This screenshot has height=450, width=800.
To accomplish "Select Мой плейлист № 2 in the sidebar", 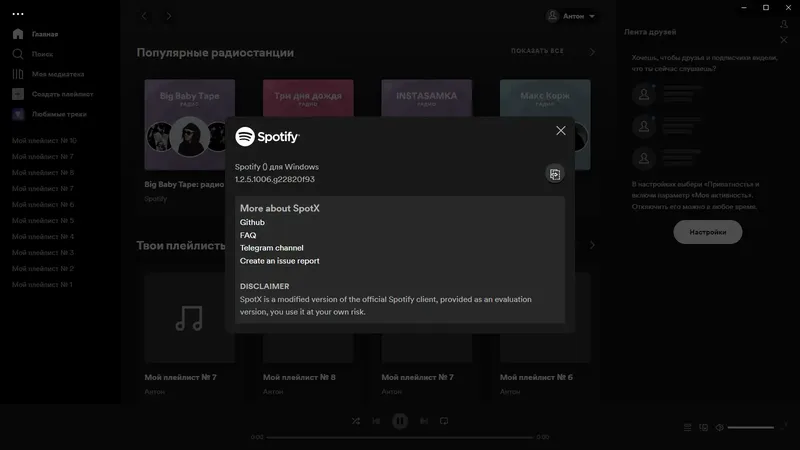I will (x=43, y=269).
